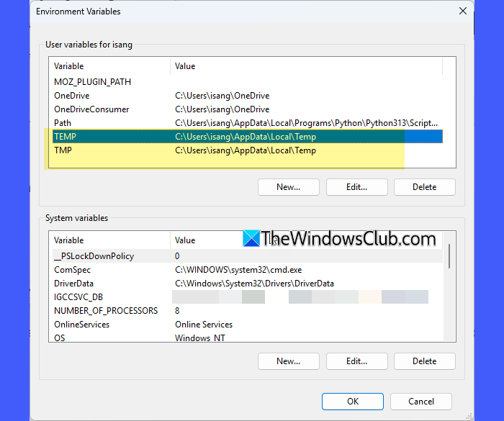Screen dimensions: 504x421
Task: Sort user variables by Variable header
Action: tap(111, 66)
